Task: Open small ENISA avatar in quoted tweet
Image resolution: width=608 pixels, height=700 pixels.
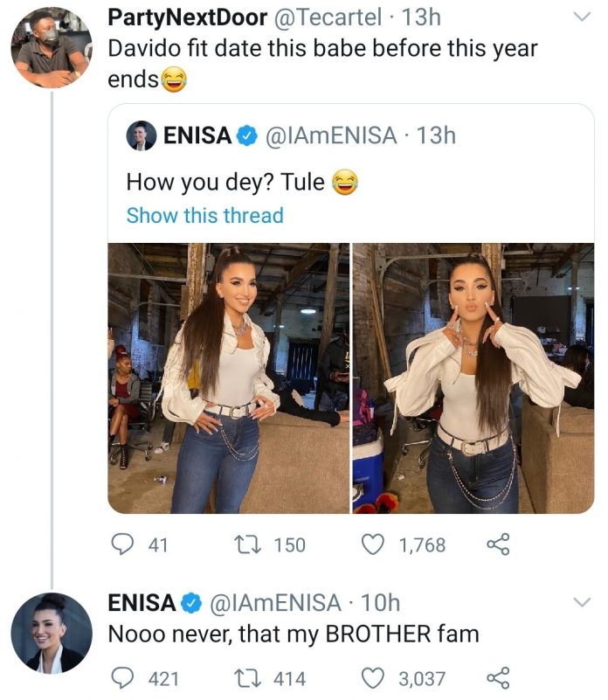Action: tap(140, 135)
